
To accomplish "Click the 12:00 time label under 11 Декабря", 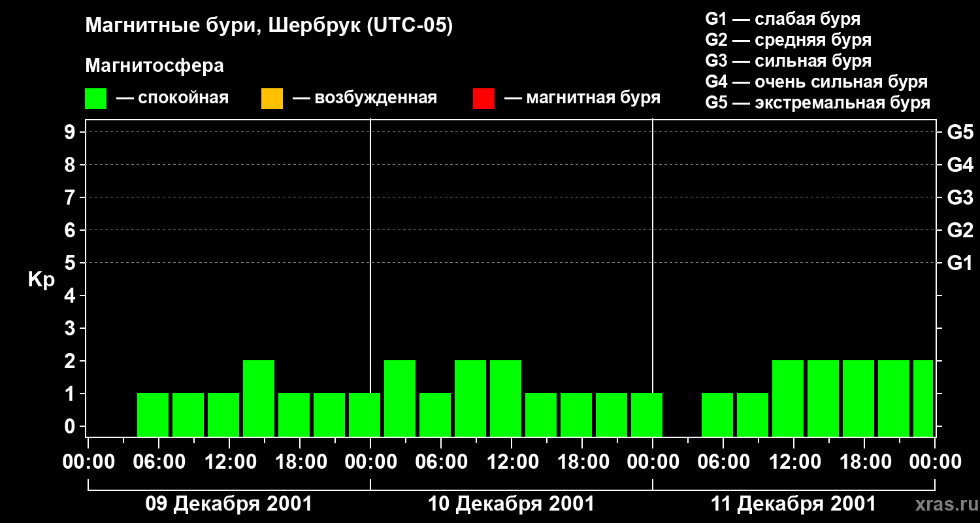I will 794,462.
